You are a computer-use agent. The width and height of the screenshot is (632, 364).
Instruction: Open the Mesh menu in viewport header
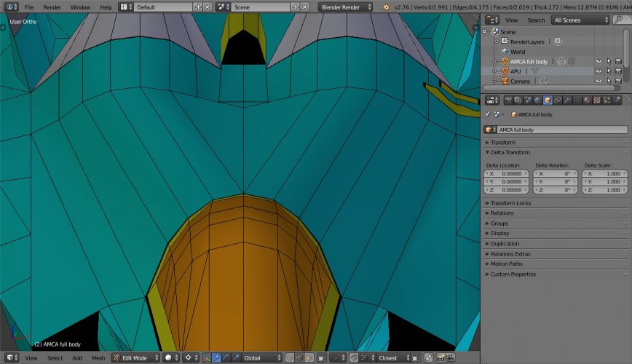tap(98, 358)
